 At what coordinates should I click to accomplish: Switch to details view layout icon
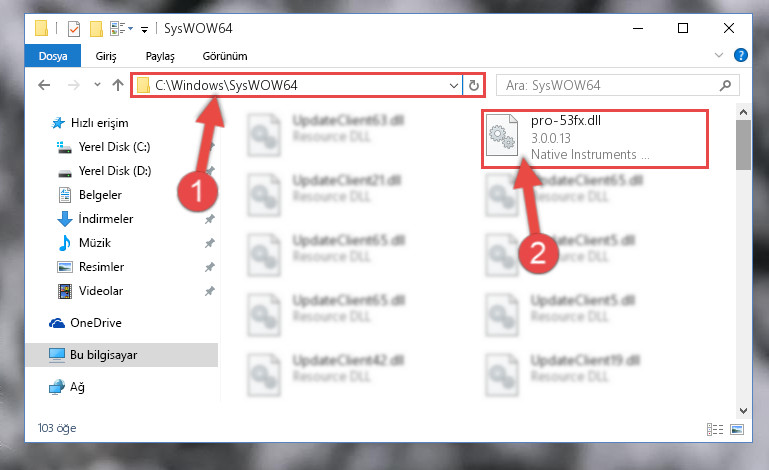click(715, 429)
